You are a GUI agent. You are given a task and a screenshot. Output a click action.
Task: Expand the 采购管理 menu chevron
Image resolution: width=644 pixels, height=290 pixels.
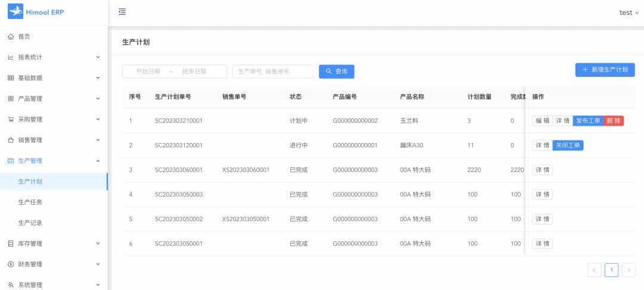pyautogui.click(x=98, y=119)
